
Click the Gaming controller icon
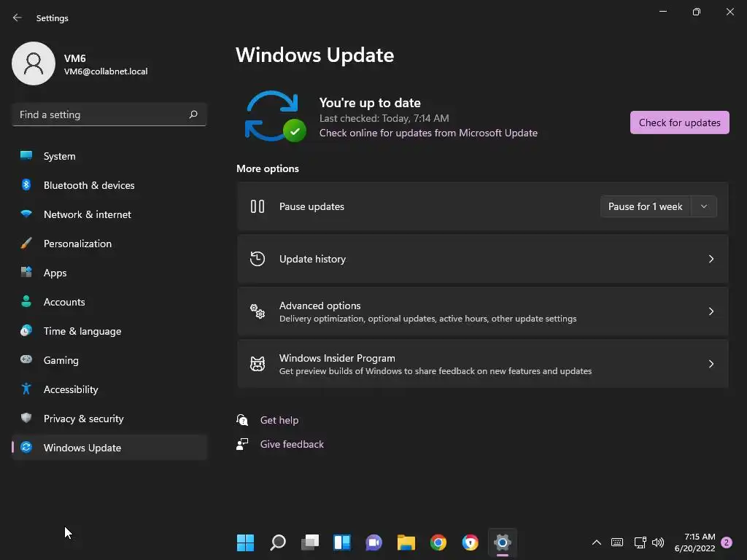click(x=26, y=359)
